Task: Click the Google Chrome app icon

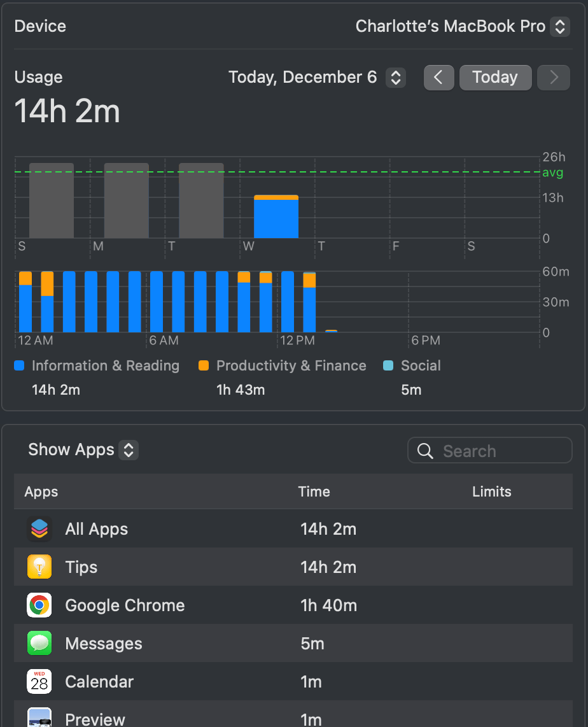Action: click(x=39, y=605)
